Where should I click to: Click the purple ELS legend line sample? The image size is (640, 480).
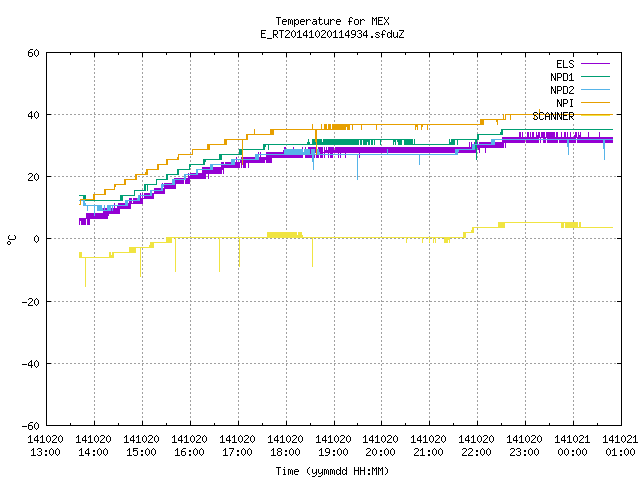[x=595, y=64]
